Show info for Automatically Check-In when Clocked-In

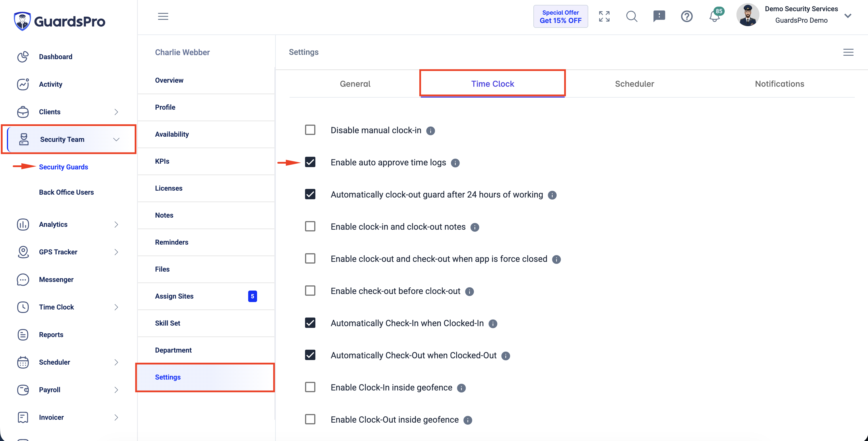point(493,324)
